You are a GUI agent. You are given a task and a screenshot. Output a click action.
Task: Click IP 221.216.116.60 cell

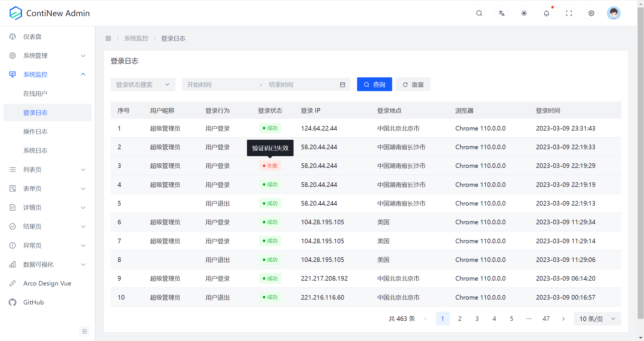coord(322,297)
